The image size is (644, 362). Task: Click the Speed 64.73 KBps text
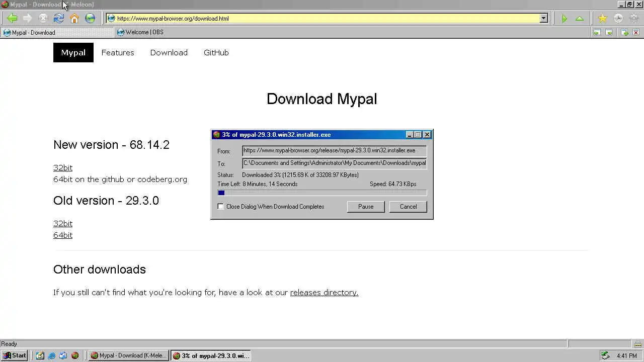393,184
